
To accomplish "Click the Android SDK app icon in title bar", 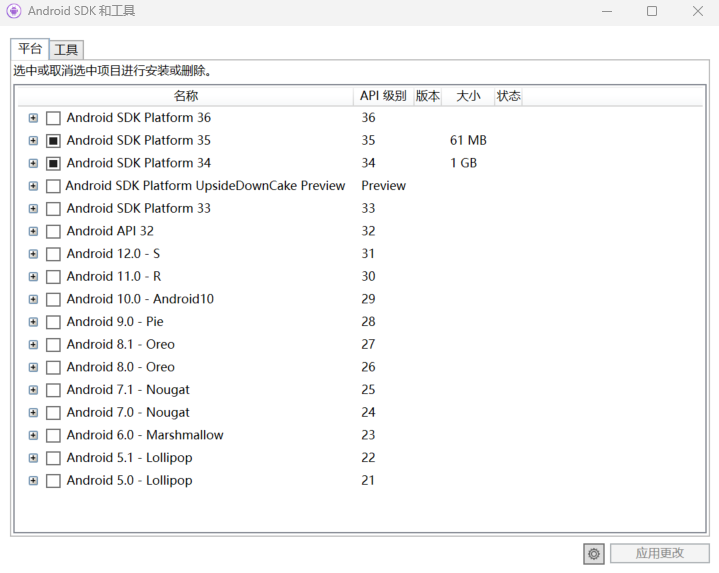I will (14, 11).
